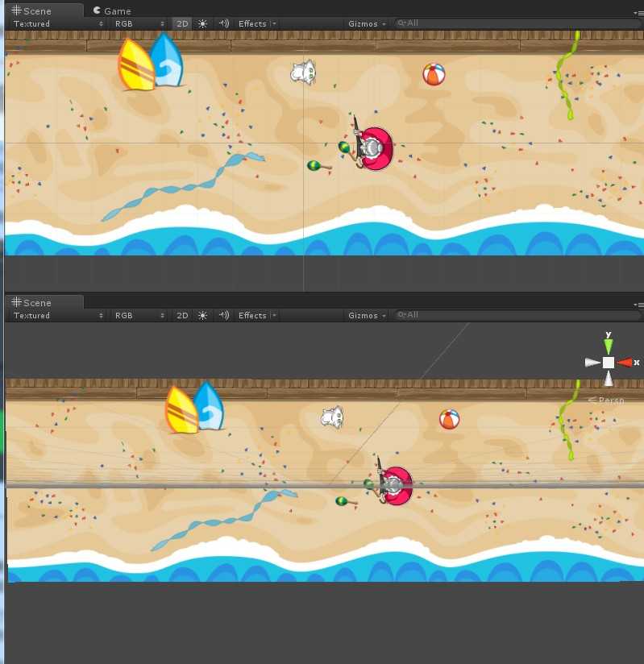Select the green seaweed in top Scene view
The image size is (644, 664).
(567, 74)
